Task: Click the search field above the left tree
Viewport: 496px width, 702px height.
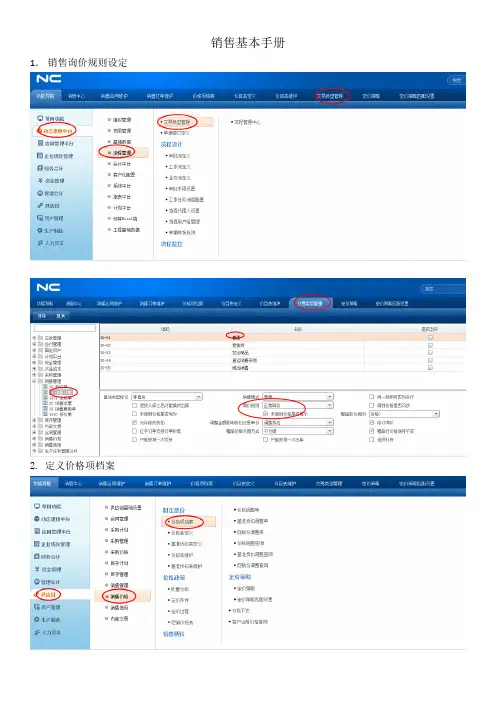Action: click(x=65, y=328)
